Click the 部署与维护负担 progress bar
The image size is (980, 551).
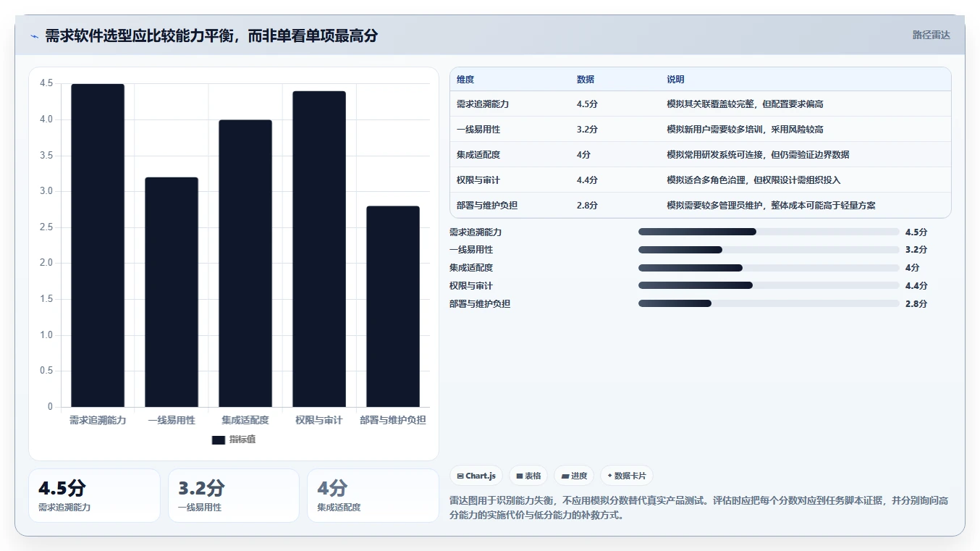[769, 304]
